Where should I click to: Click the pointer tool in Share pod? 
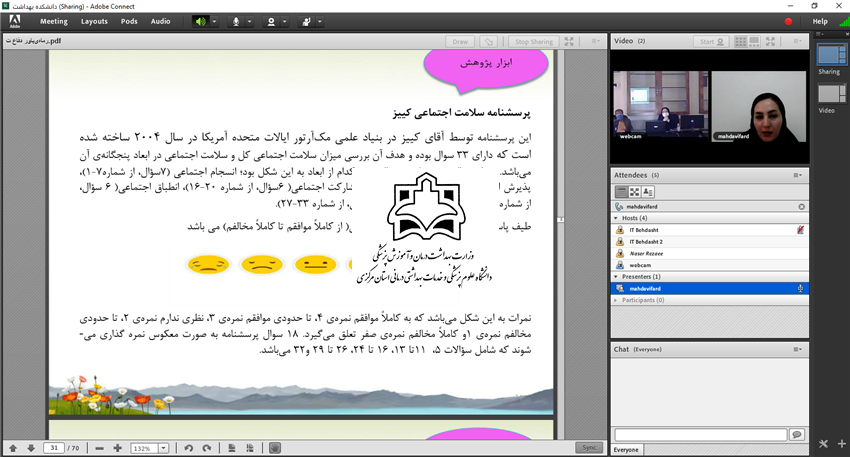click(488, 41)
